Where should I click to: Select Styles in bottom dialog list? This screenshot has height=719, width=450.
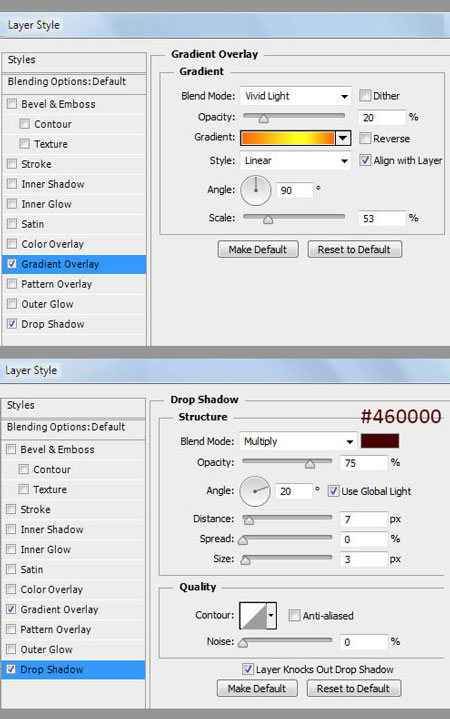point(73,405)
